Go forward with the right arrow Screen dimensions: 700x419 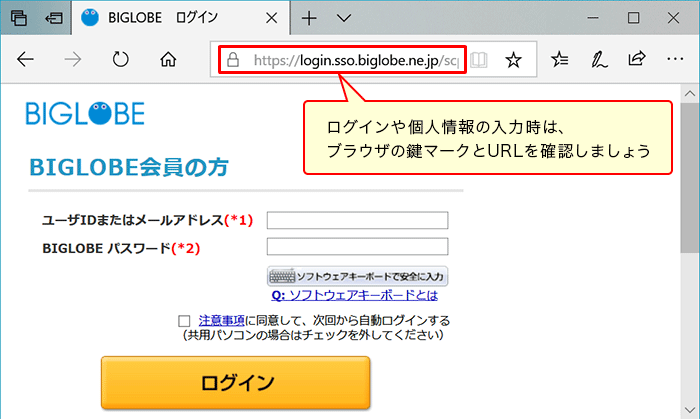coord(73,59)
